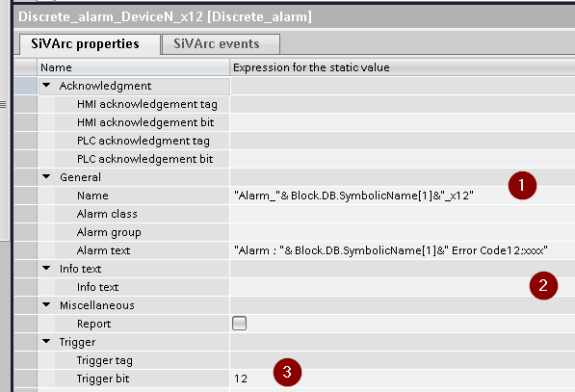Screen dimensions: 575x392
Task: Select the Alarm text property label
Action: (103, 250)
